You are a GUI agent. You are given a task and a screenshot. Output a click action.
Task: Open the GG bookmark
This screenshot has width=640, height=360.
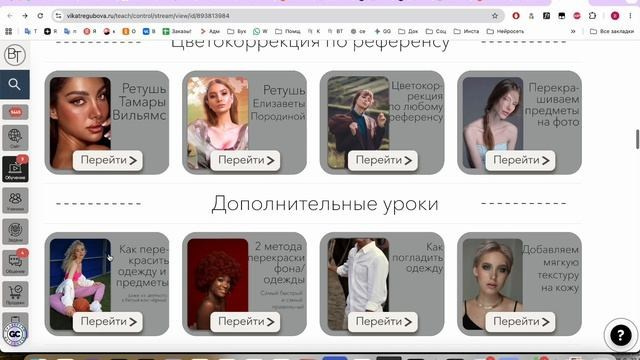coord(382,31)
